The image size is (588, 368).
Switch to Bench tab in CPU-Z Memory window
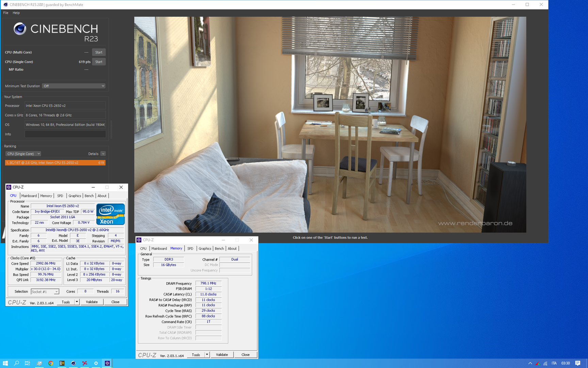click(x=219, y=249)
